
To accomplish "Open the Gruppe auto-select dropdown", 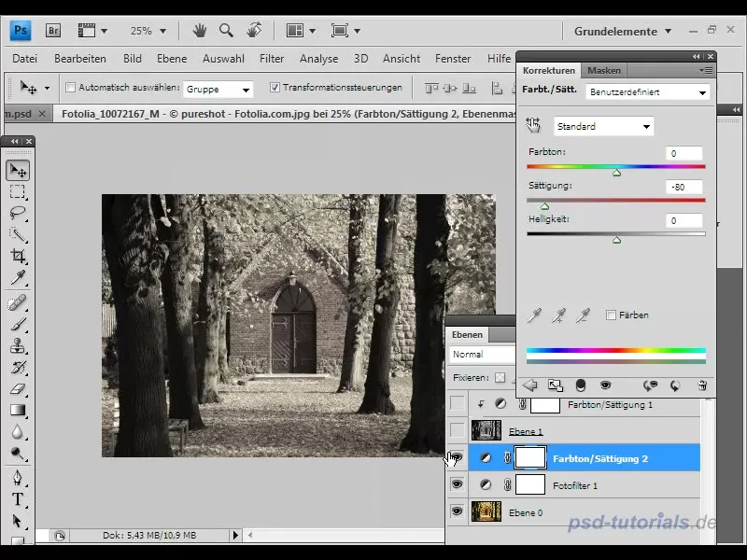I will (218, 89).
